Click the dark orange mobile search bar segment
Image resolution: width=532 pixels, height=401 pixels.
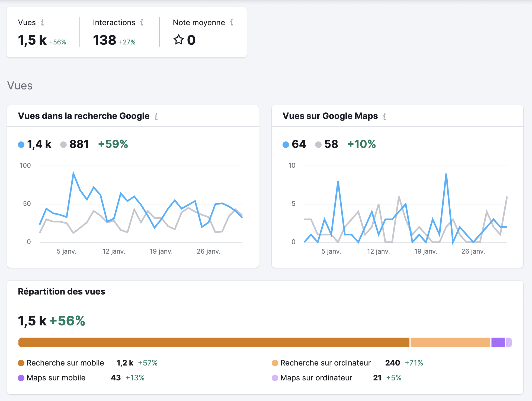[214, 342]
